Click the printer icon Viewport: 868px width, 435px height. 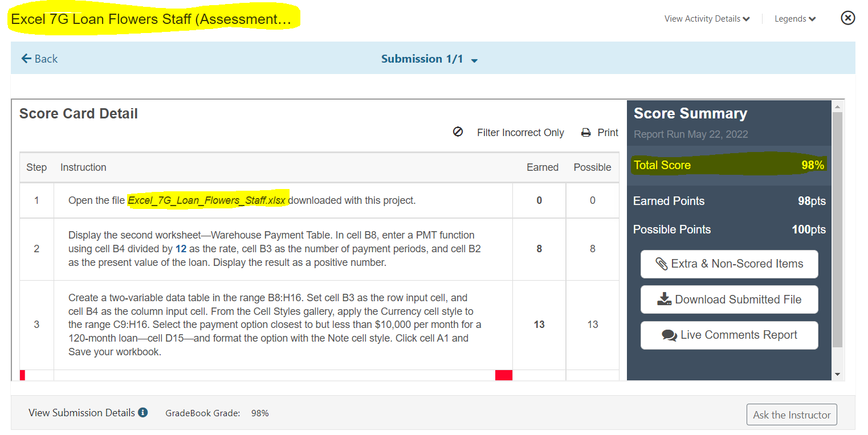pos(586,133)
